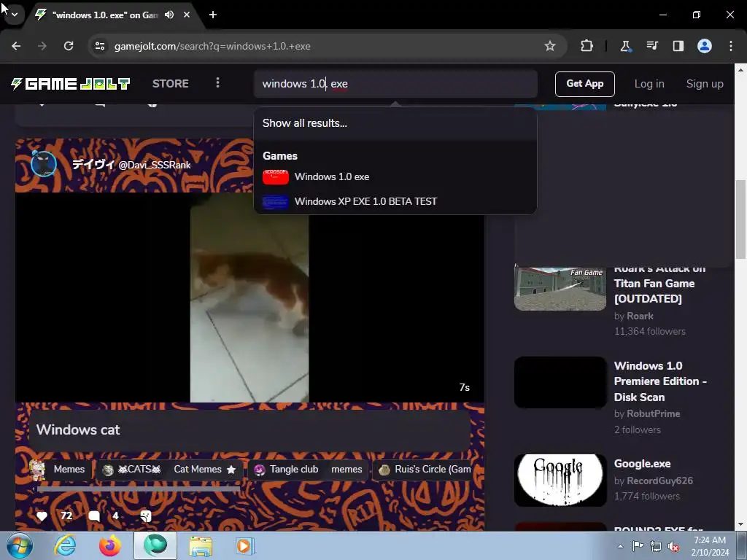The height and width of the screenshot is (560, 747).
Task: Click the Game Jolt logo
Action: [71, 84]
